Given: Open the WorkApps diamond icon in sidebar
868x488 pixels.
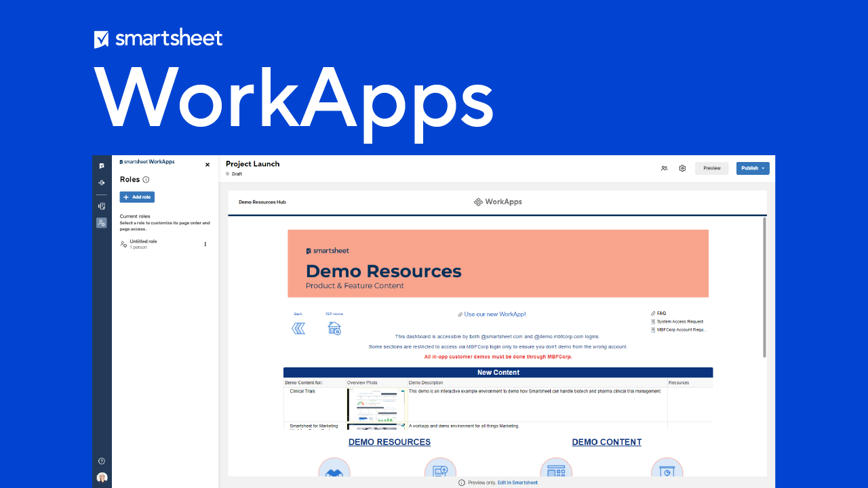Looking at the screenshot, I should (102, 183).
